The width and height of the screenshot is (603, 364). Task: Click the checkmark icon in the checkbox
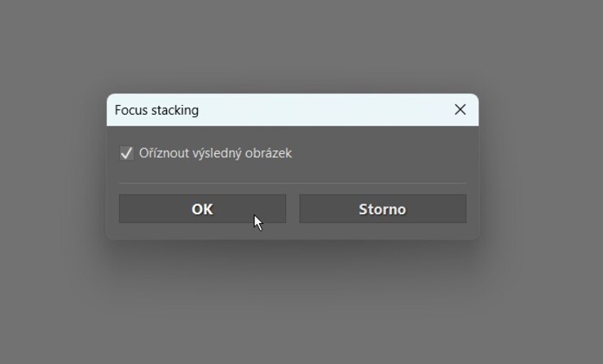126,153
